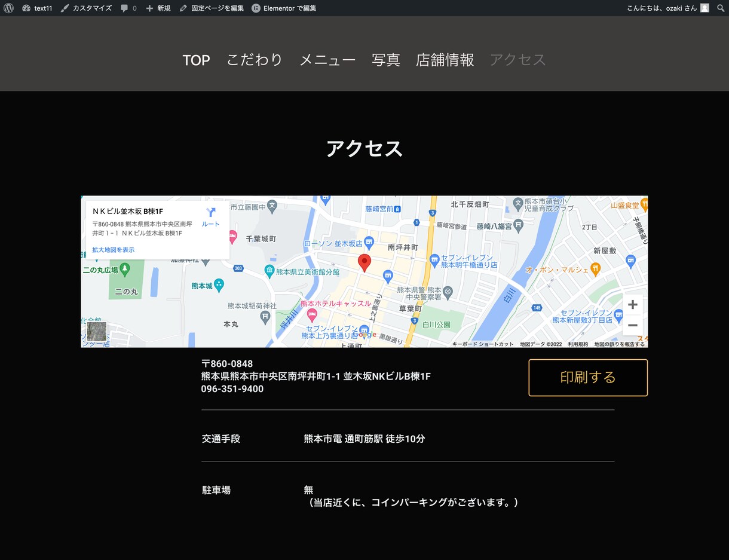Click 熊本県立美術館分館 museum marker
Image resolution: width=729 pixels, height=560 pixels.
click(269, 271)
